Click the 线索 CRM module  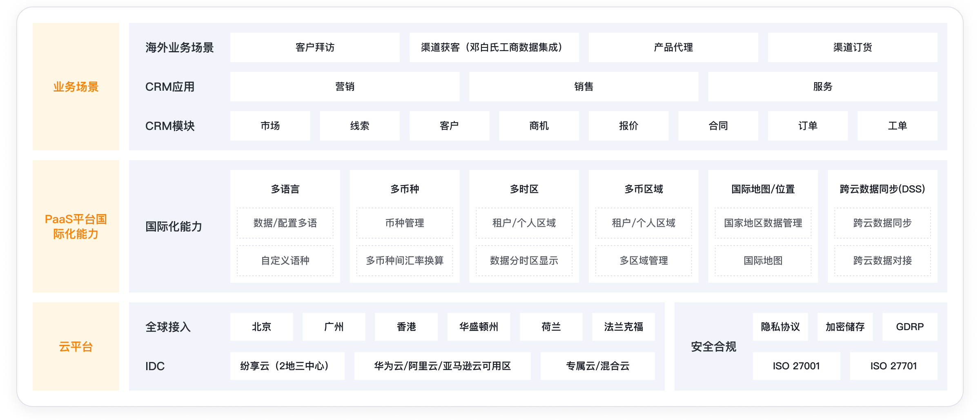[x=359, y=126]
